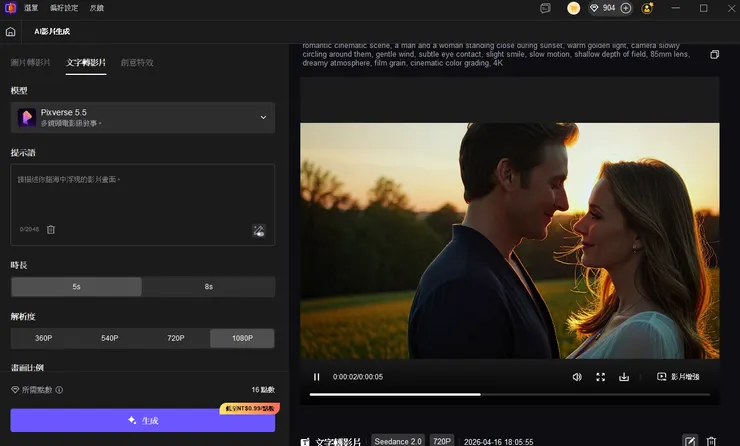Choose the 720P resolution option
The height and width of the screenshot is (446, 740).
(x=176, y=338)
